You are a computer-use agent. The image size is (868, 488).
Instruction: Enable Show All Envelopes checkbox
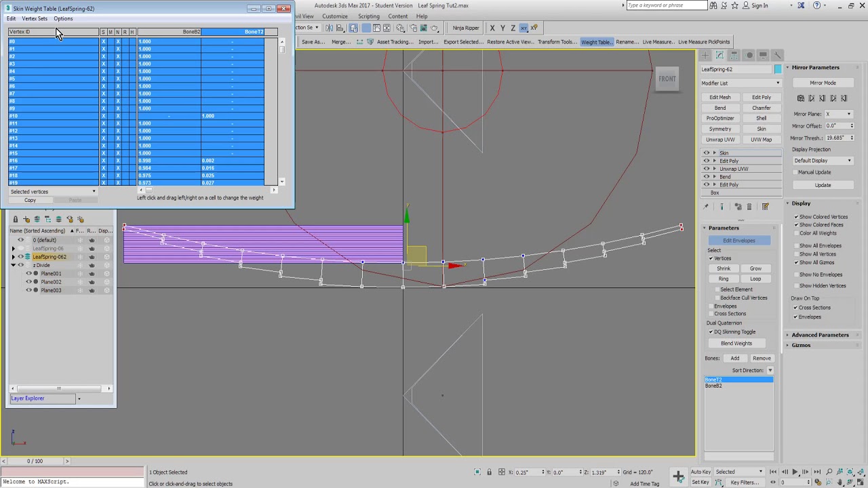[x=796, y=246]
